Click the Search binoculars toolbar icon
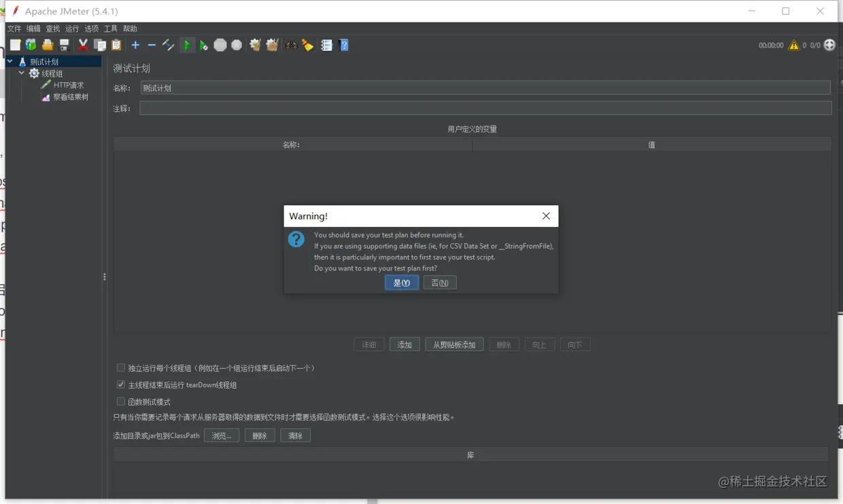Viewport: 843px width, 504px height. (x=291, y=45)
